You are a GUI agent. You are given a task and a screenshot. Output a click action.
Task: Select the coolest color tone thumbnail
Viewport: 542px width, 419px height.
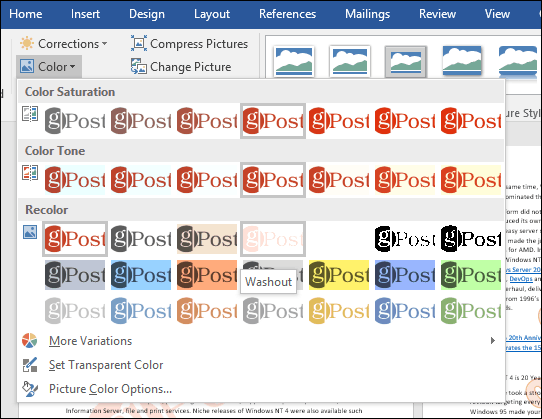[75, 180]
